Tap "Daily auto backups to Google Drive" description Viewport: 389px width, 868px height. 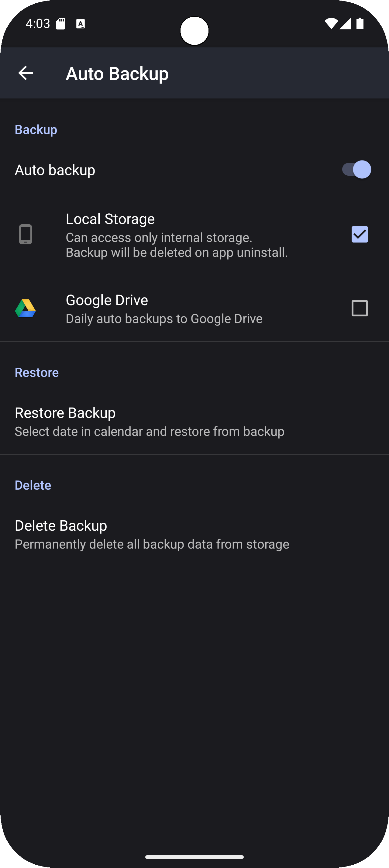click(164, 319)
